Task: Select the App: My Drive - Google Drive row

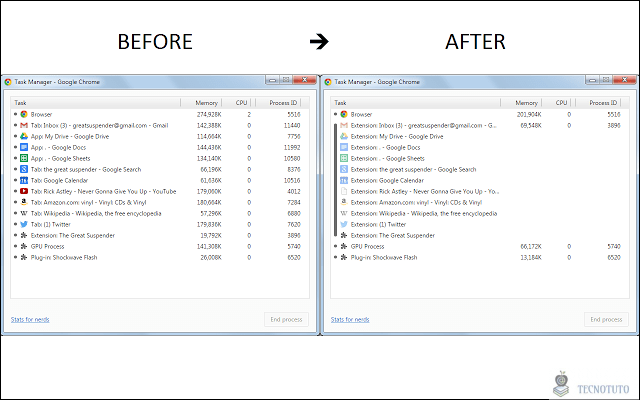Action: pyautogui.click(x=160, y=136)
